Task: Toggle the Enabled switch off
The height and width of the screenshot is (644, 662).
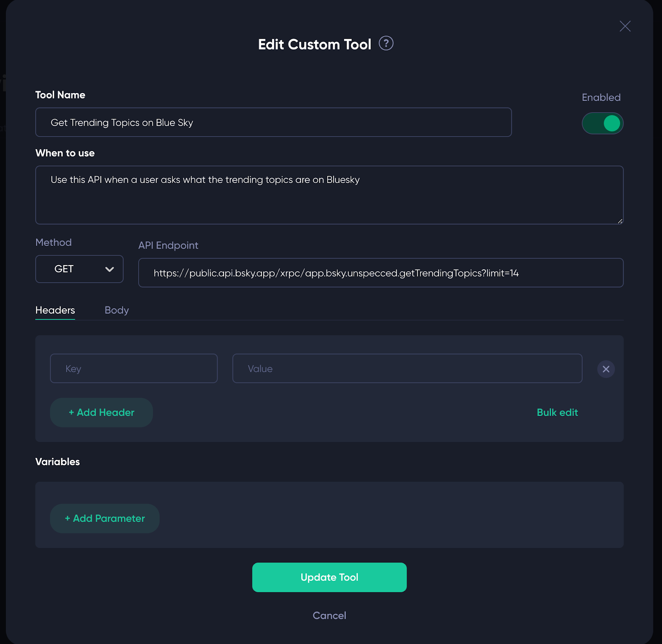Action: click(x=602, y=123)
